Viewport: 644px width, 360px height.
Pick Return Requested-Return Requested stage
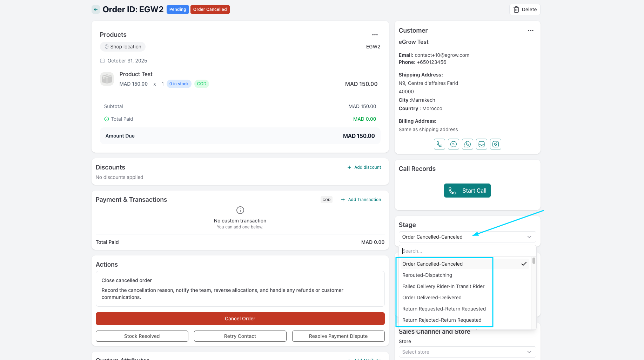pos(444,309)
